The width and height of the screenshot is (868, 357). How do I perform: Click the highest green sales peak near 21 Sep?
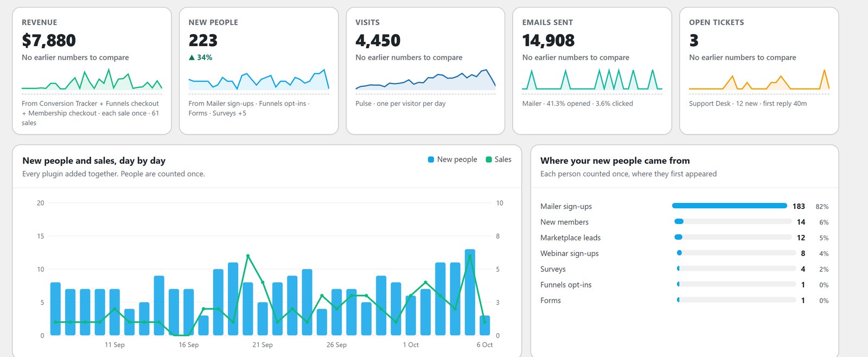click(248, 256)
